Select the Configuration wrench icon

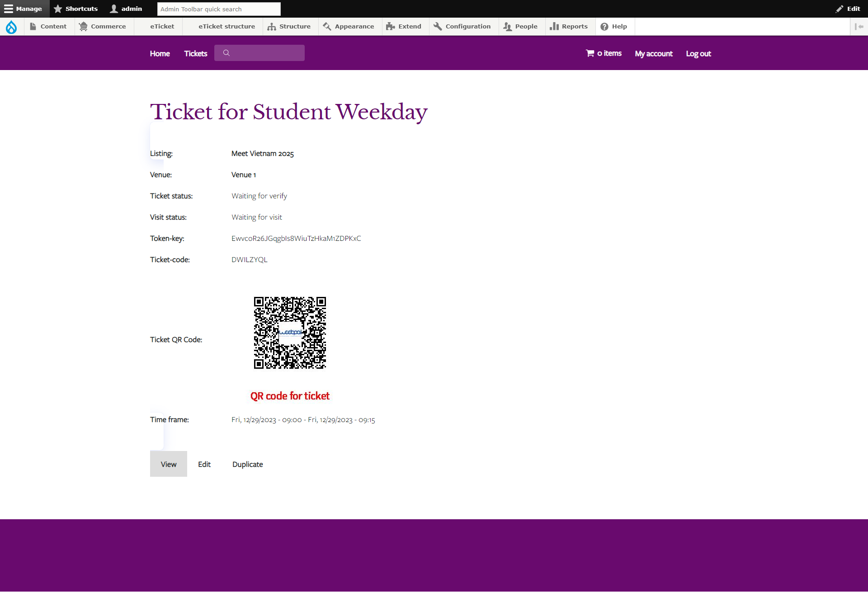[x=438, y=26]
